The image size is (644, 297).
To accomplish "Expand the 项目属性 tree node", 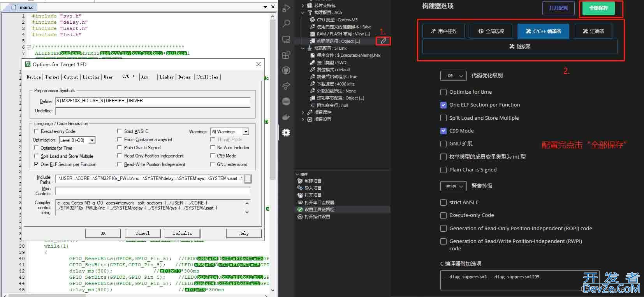I will point(303,112).
